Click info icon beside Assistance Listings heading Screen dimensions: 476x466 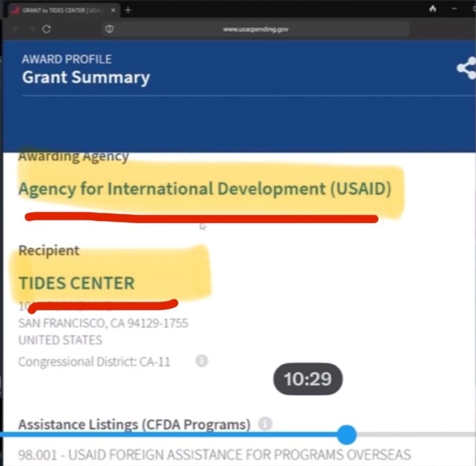(x=265, y=424)
